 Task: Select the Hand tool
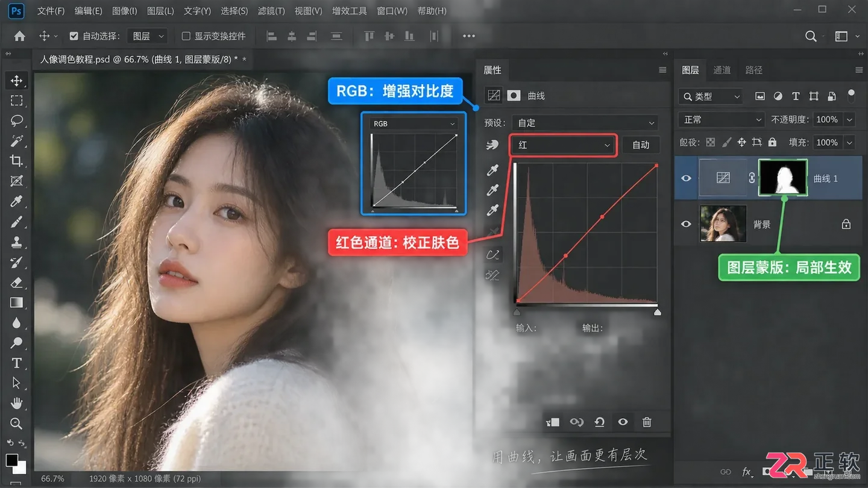16,403
